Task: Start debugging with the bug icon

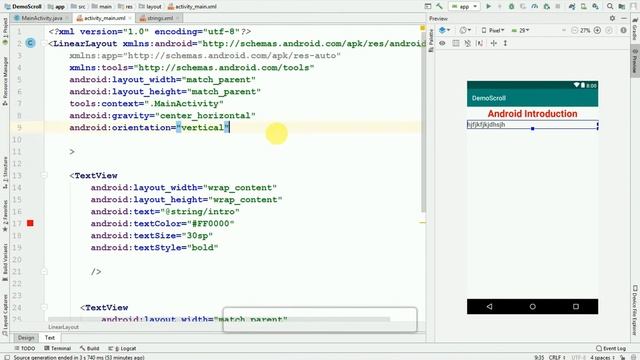Action: pyautogui.click(x=511, y=7)
